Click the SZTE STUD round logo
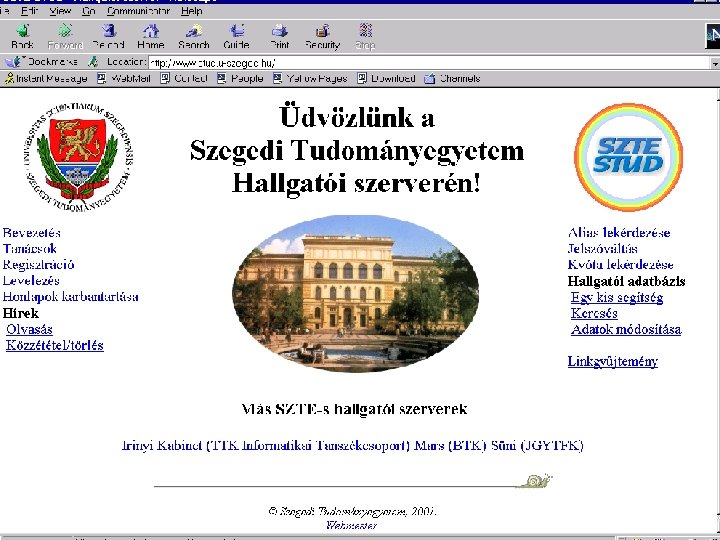Viewport: 720px width, 540px height. (628, 157)
